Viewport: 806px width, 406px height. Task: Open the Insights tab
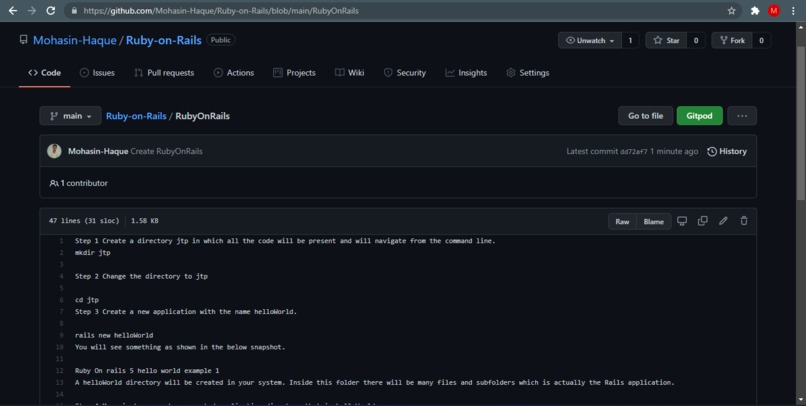click(466, 73)
